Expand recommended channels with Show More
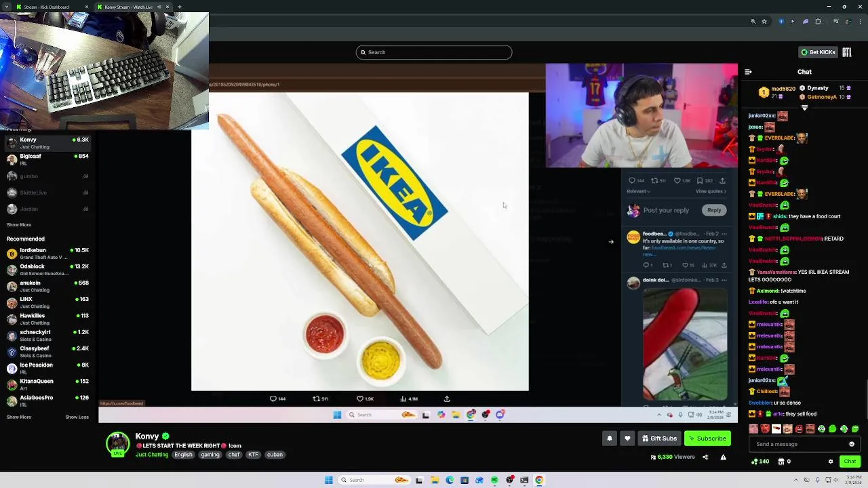This screenshot has width=868, height=488. click(19, 418)
